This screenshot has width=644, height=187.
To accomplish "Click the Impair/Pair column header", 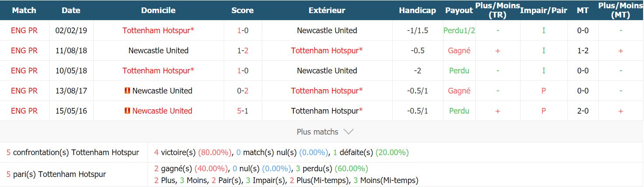I will [x=544, y=10].
